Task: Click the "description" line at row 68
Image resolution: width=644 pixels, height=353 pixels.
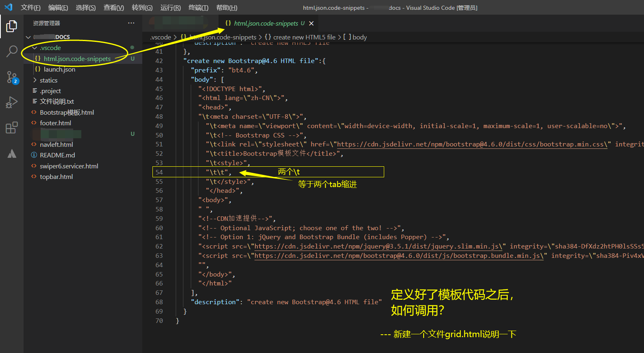Action: (x=286, y=302)
